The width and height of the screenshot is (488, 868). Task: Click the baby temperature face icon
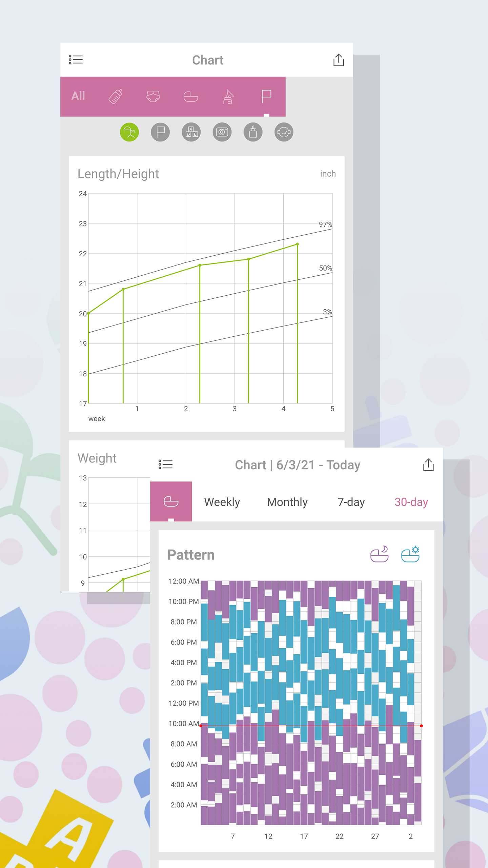(283, 132)
